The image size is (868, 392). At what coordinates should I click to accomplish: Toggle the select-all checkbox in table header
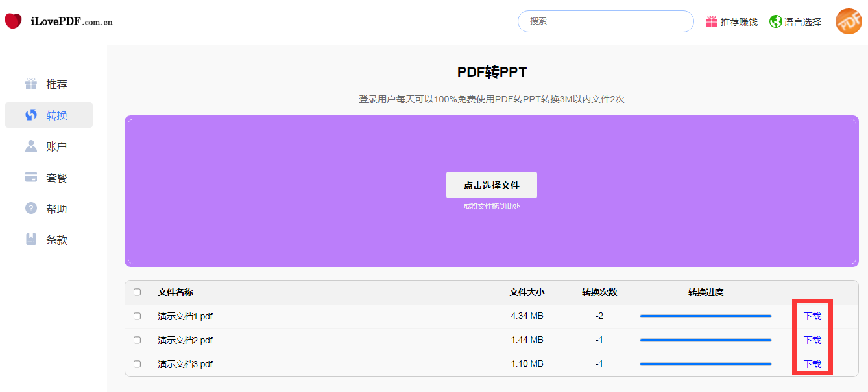[137, 292]
